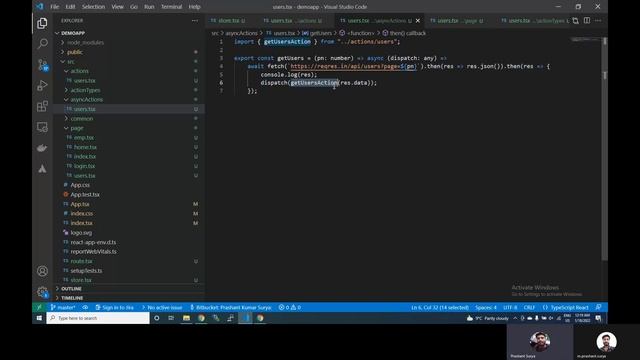Viewport: 640px width, 360px height.
Task: Open App.css file
Action: 130,185
